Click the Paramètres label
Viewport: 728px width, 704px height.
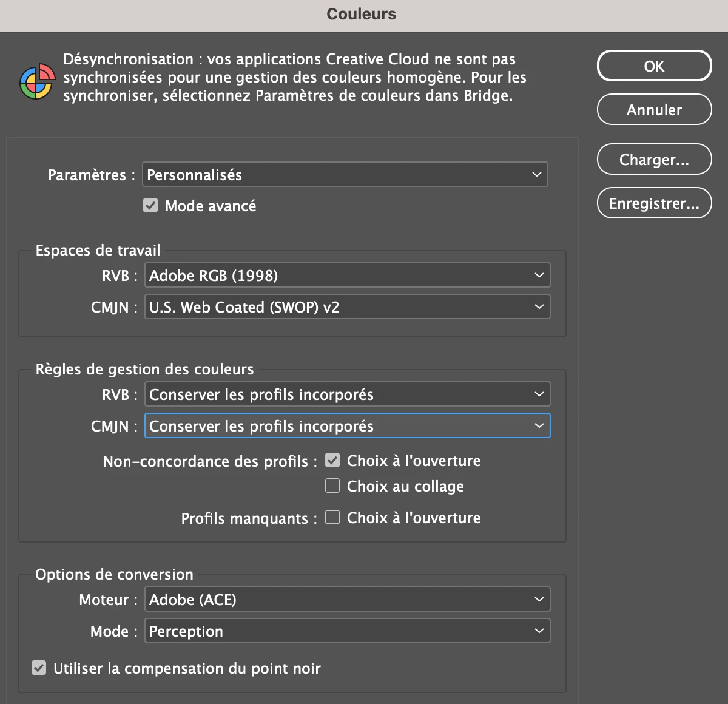click(x=91, y=175)
